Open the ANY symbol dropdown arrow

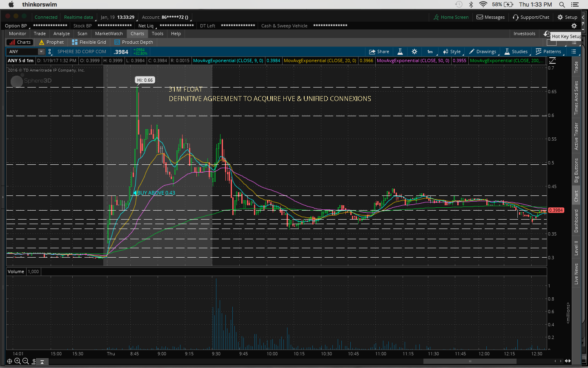click(x=41, y=52)
